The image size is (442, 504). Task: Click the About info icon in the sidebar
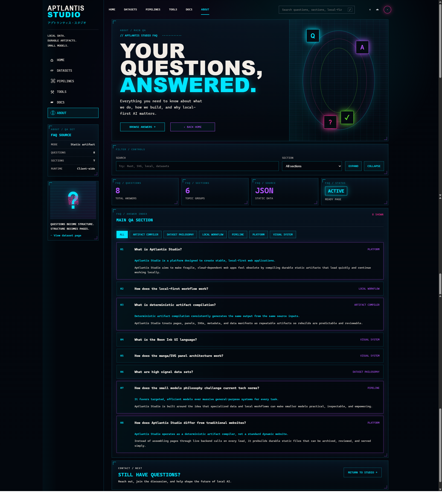click(x=53, y=113)
